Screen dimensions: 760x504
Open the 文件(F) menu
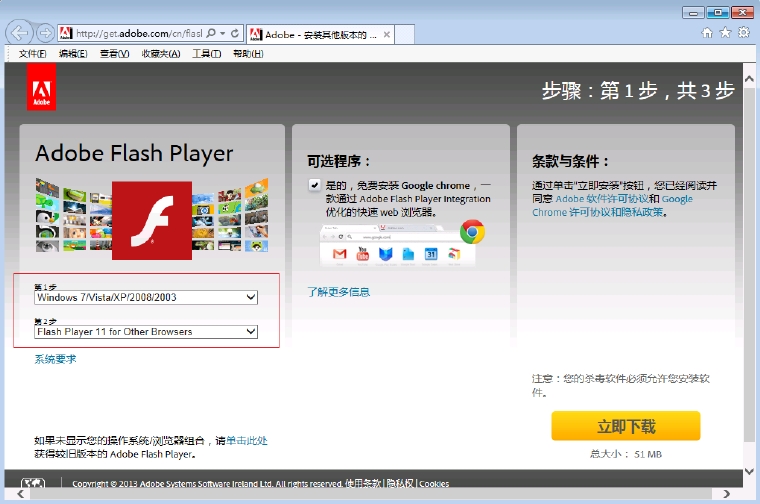pyautogui.click(x=32, y=54)
